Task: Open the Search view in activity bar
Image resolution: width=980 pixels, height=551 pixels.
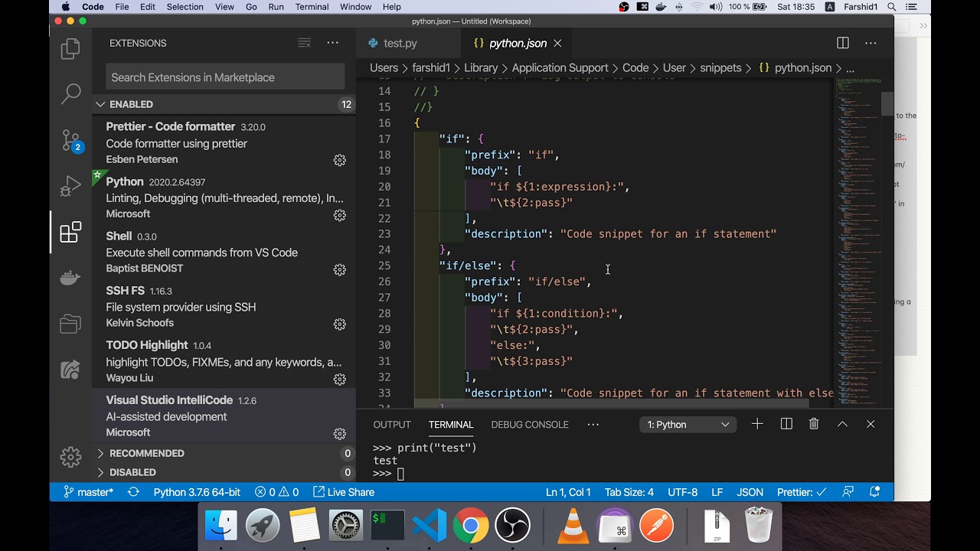Action: click(x=70, y=94)
